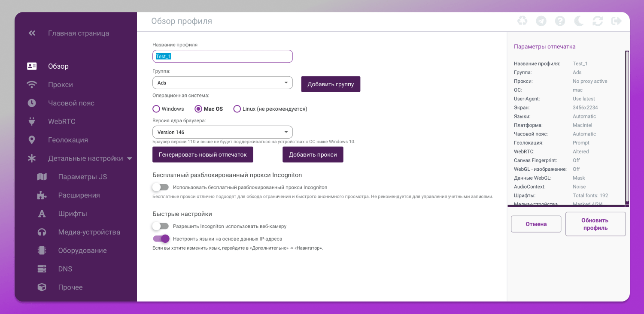This screenshot has width=644, height=314.
Task: Open Расширения submenu item
Action: (x=79, y=195)
